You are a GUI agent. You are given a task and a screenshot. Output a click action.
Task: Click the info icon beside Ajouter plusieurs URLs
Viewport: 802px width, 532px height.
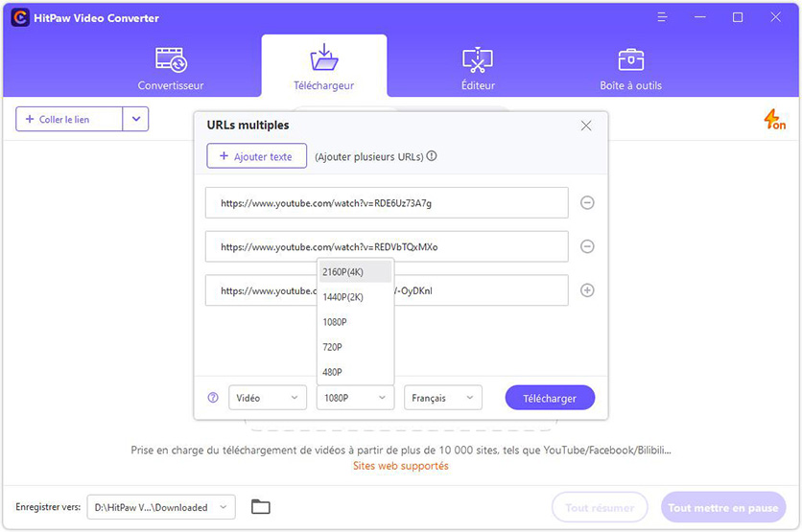[432, 156]
